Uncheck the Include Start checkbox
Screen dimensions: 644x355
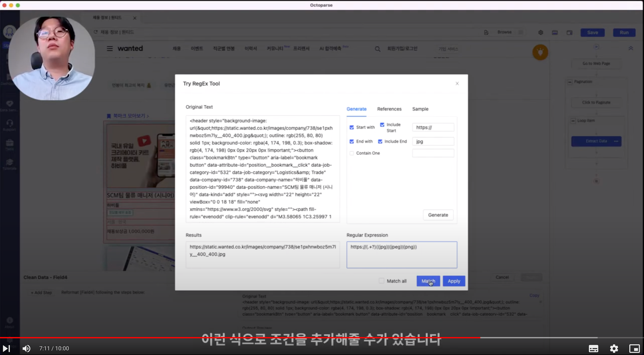click(382, 125)
